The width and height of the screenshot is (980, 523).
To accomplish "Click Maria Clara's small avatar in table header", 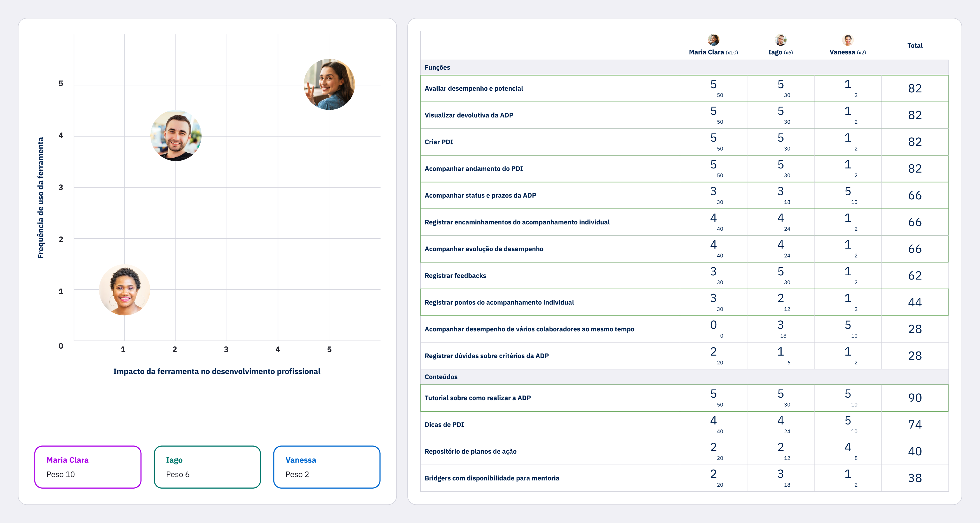I will pyautogui.click(x=713, y=40).
